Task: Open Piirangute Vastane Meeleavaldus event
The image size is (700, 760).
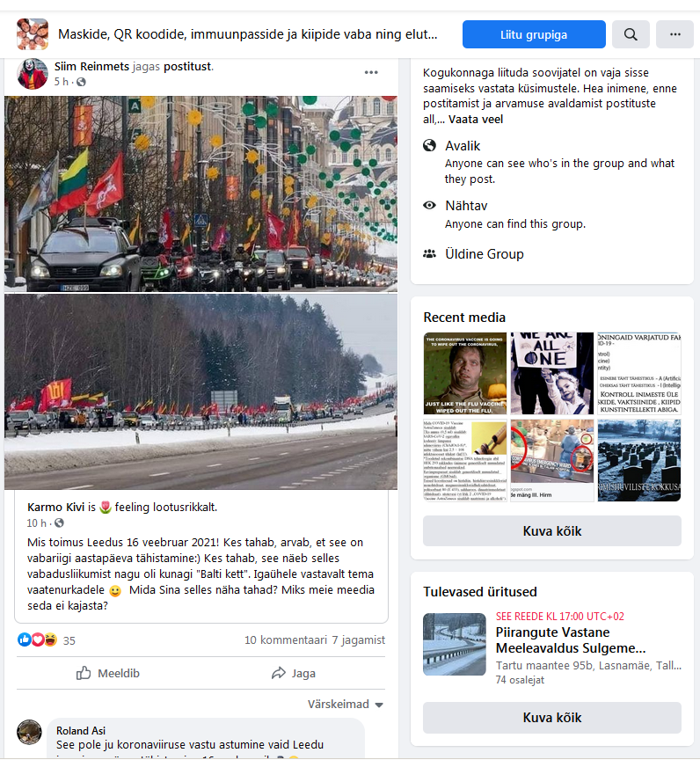Action: (x=570, y=640)
